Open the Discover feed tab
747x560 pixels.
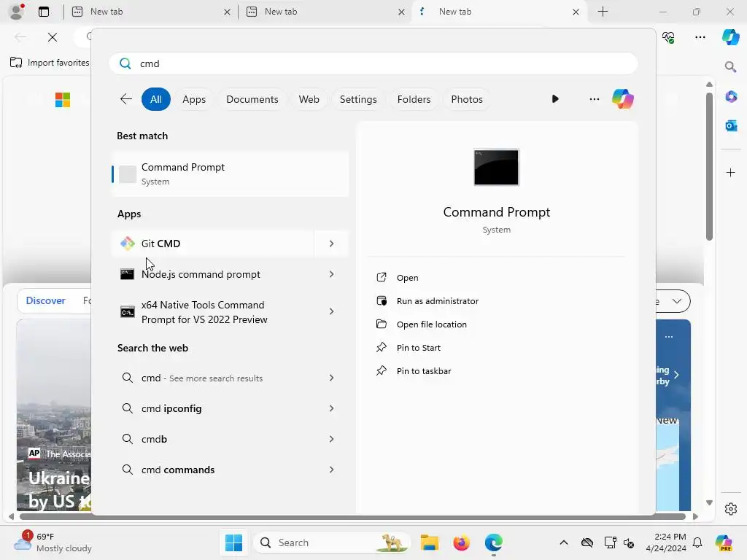[45, 300]
